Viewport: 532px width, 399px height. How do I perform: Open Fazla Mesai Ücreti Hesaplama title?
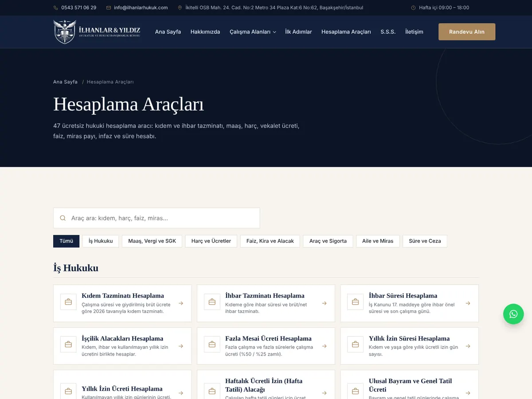pos(268,339)
